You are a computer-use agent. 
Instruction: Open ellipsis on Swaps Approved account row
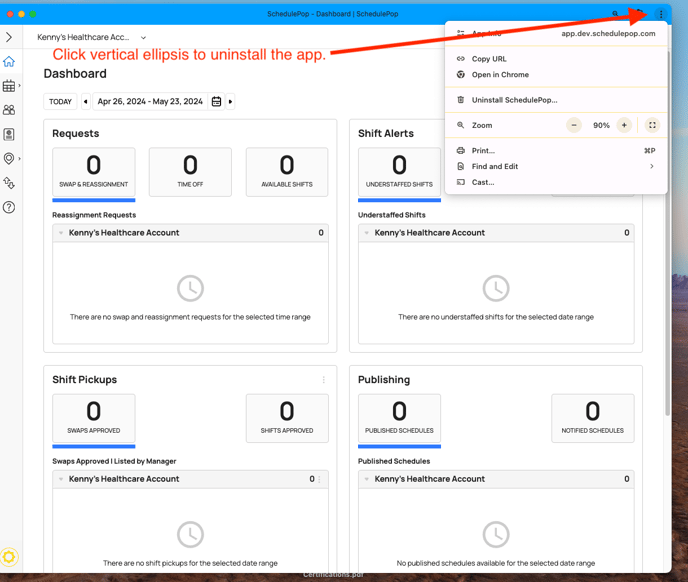319,479
